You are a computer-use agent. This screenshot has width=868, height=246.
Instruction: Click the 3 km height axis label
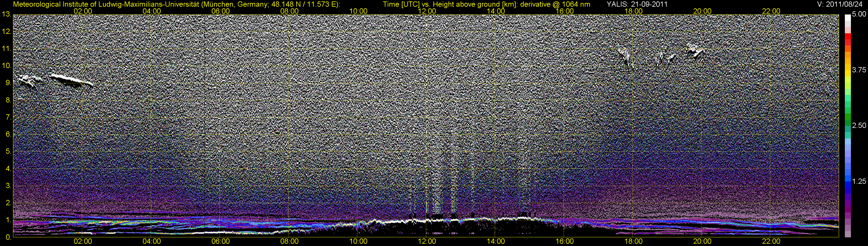[8, 186]
